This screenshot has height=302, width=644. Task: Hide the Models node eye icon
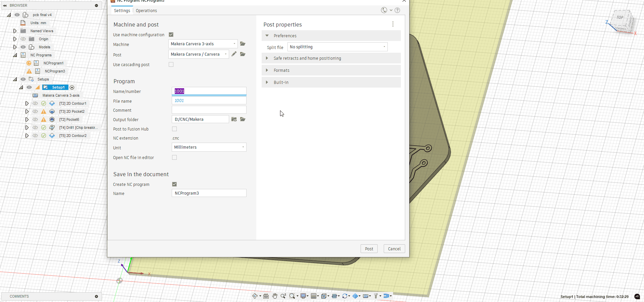(x=23, y=47)
